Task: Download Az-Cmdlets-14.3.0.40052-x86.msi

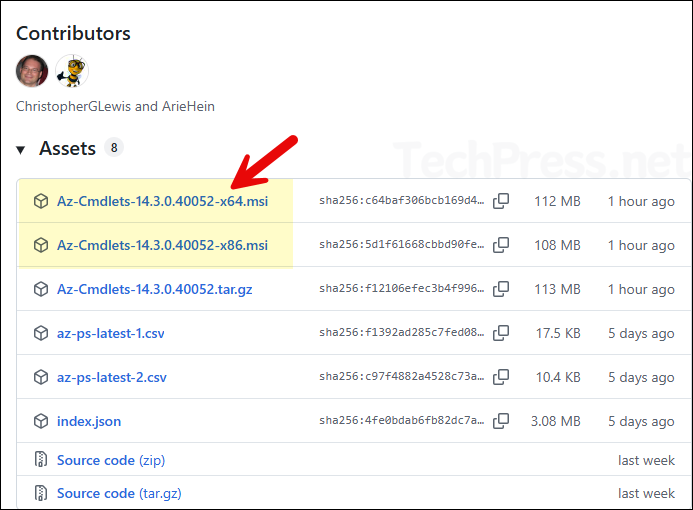Action: pyautogui.click(x=162, y=245)
